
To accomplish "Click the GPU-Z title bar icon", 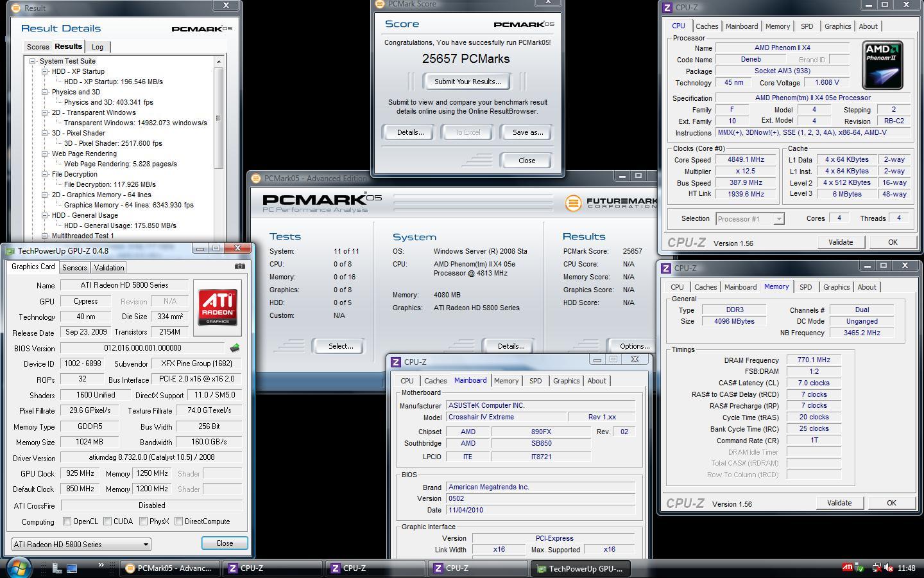I will 10,251.
